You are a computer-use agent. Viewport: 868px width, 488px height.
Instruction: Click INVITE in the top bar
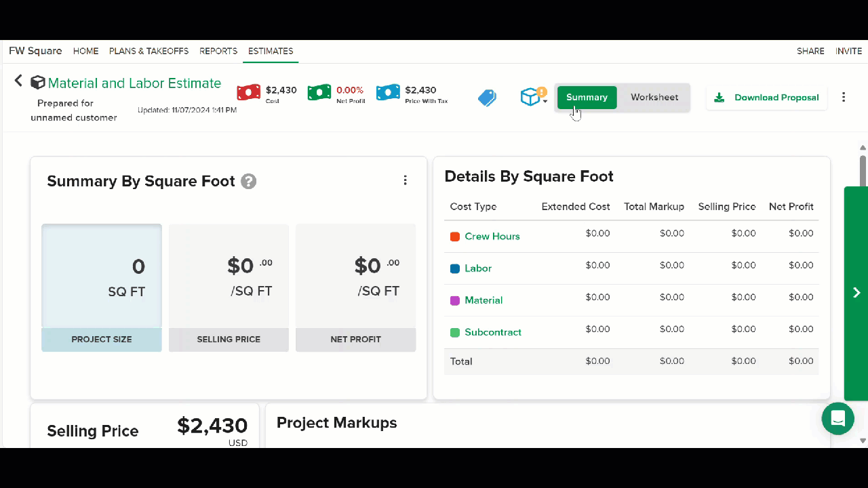(849, 51)
